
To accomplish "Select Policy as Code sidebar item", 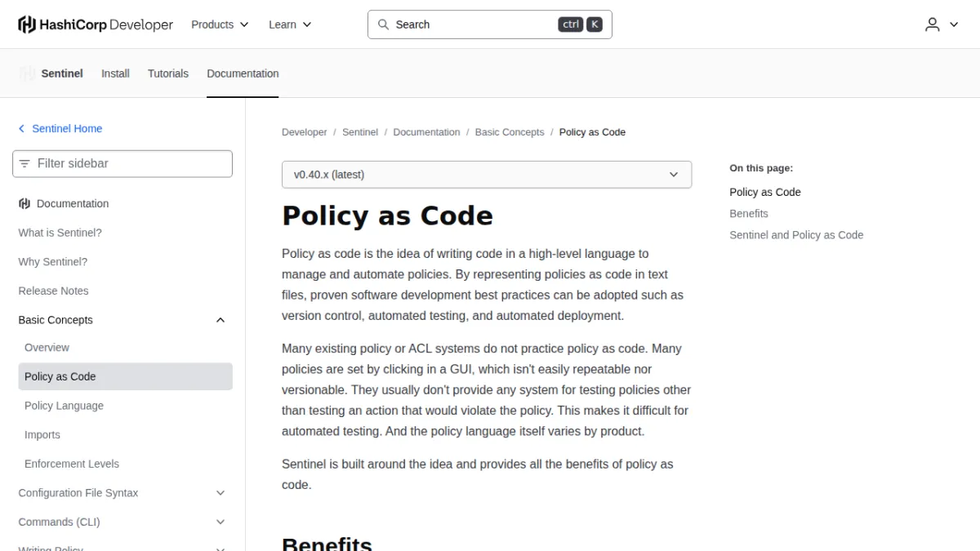I will point(125,376).
